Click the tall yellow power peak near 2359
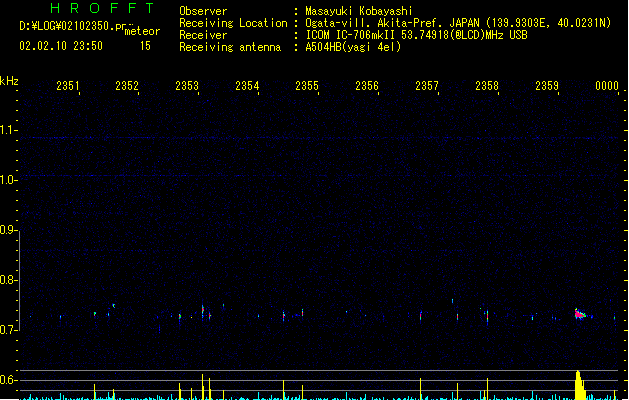The width and height of the screenshot is (629, 400). point(579,385)
